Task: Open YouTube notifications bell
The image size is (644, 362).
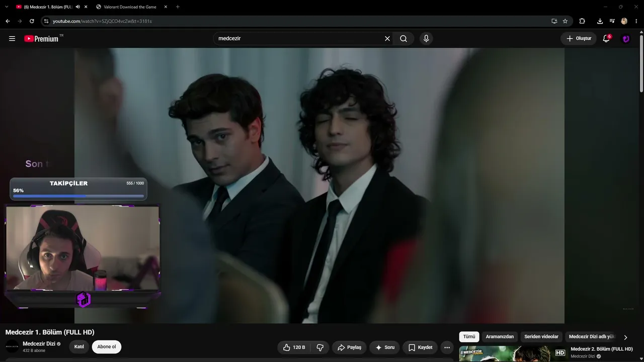Action: 606,39
